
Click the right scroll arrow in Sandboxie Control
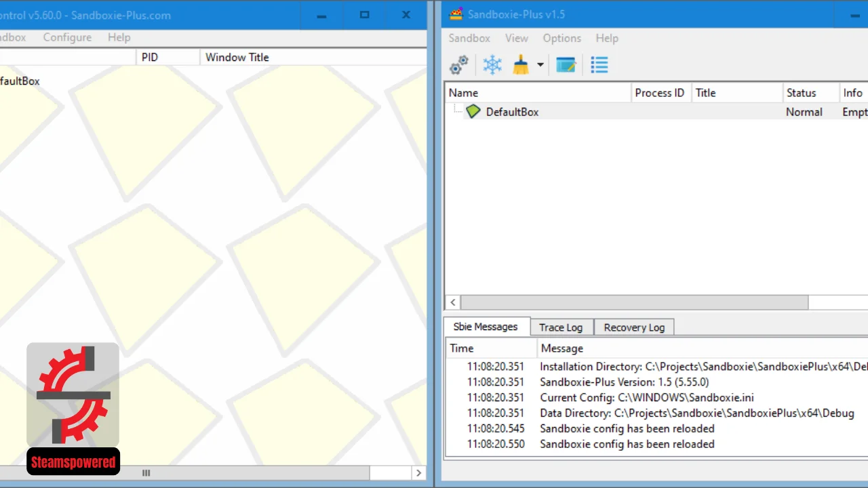tap(418, 473)
